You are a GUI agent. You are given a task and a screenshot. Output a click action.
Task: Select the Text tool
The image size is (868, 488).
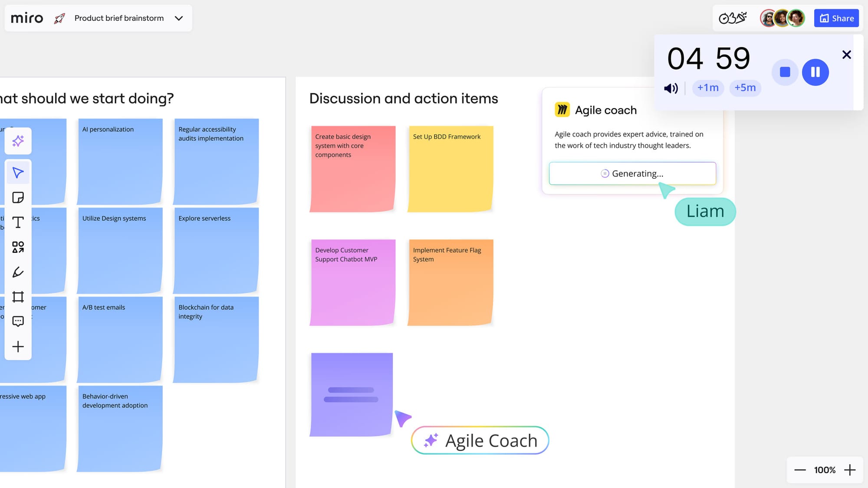[18, 223]
